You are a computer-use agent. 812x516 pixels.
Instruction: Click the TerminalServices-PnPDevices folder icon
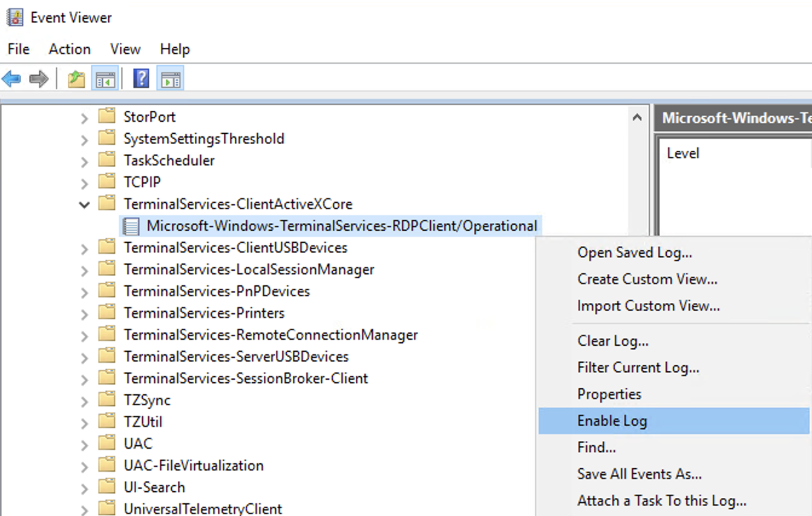click(x=107, y=291)
